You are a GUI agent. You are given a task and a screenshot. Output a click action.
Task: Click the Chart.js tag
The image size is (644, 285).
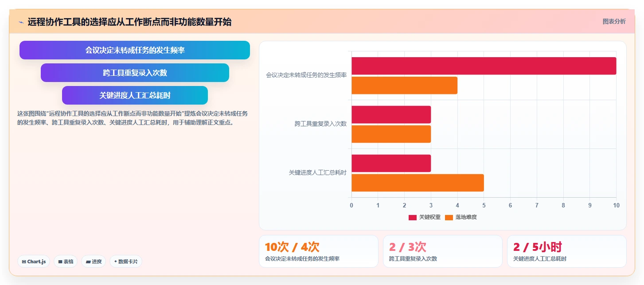pyautogui.click(x=34, y=262)
